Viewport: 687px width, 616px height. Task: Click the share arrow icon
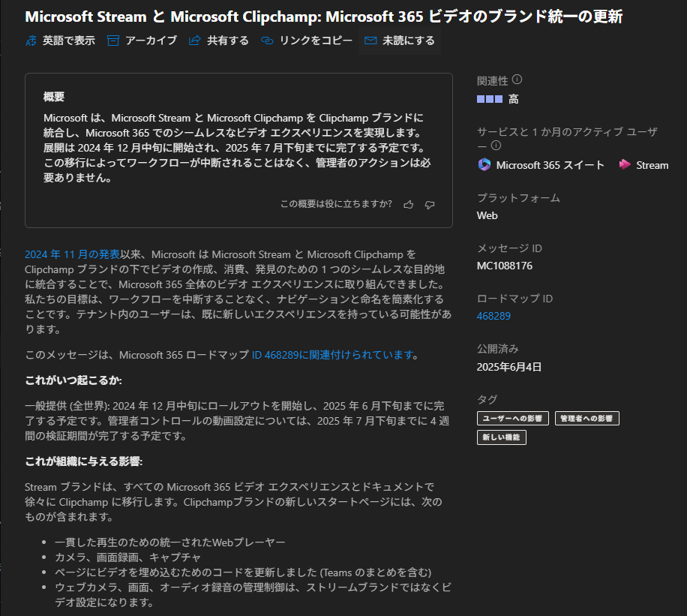pos(194,41)
